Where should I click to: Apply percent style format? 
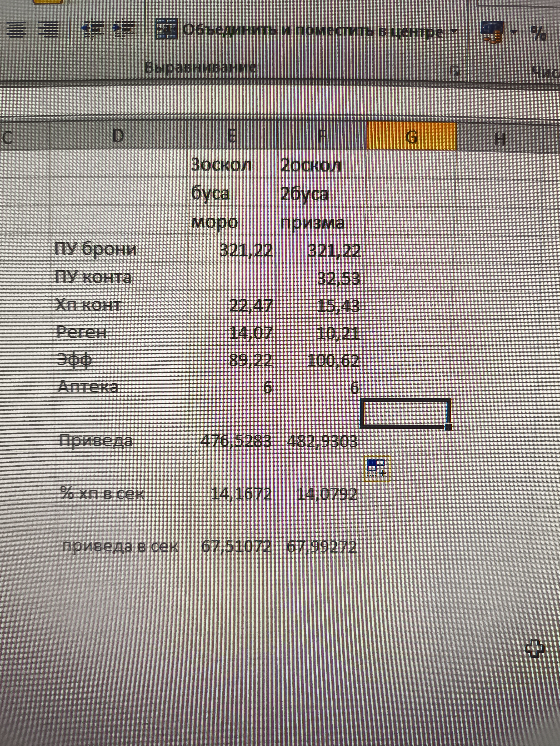coord(538,33)
